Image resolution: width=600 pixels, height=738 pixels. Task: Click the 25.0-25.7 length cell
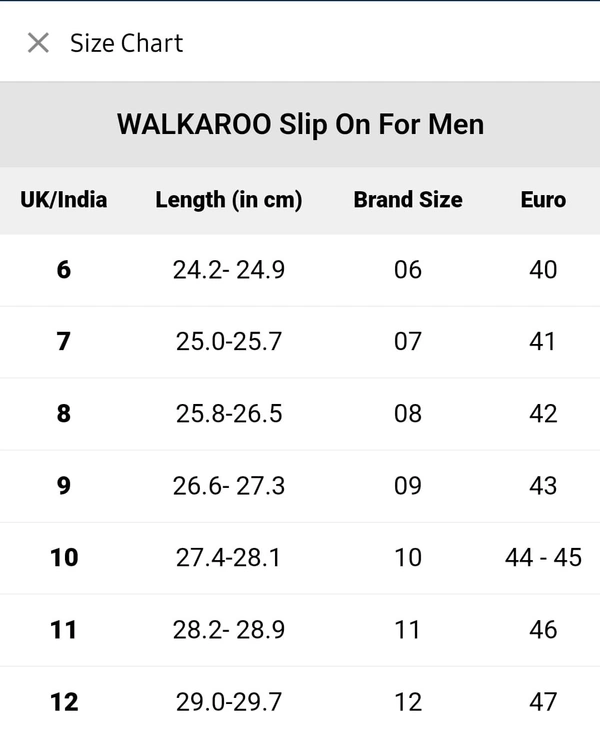coord(229,341)
